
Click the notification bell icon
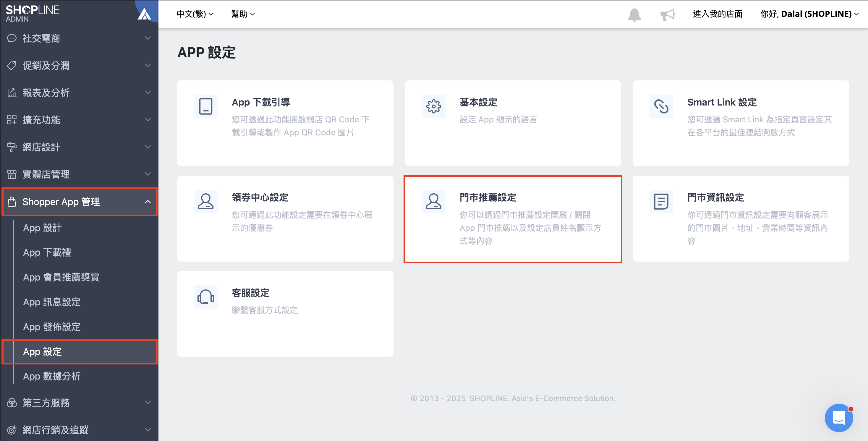coord(634,14)
